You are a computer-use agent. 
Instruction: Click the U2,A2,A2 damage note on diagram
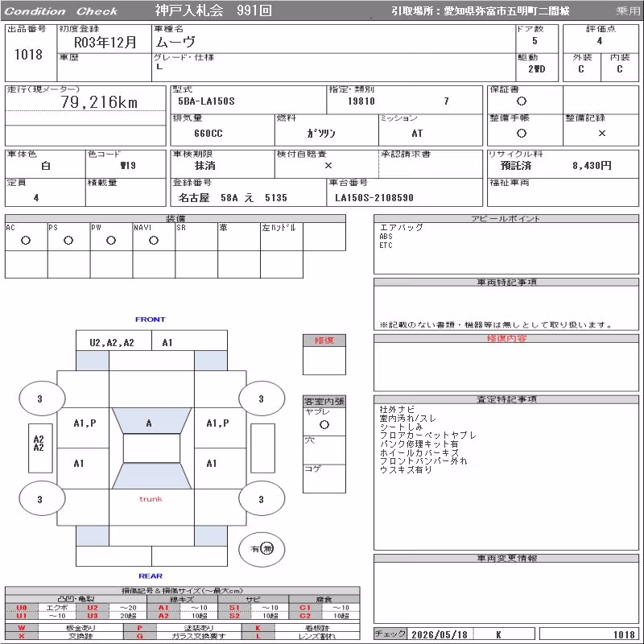(x=112, y=343)
